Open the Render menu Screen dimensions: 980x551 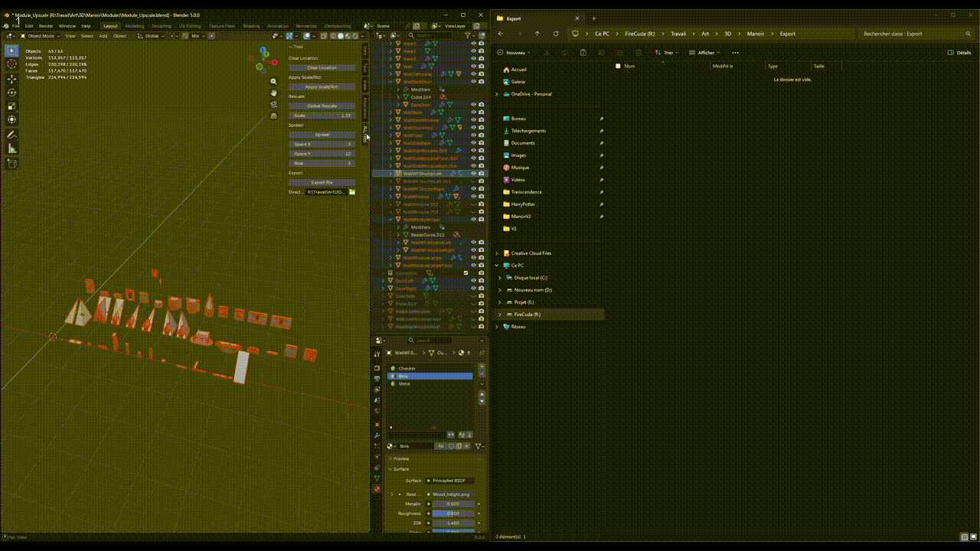(46, 26)
